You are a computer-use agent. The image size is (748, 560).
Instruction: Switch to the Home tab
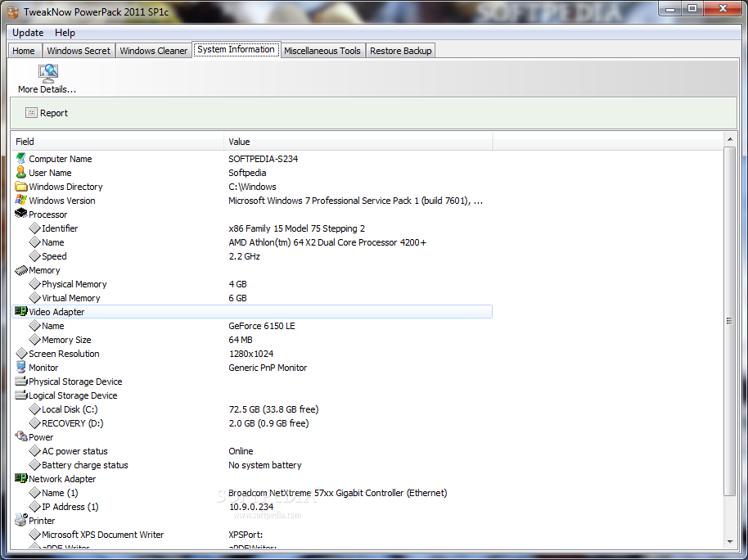tap(24, 51)
